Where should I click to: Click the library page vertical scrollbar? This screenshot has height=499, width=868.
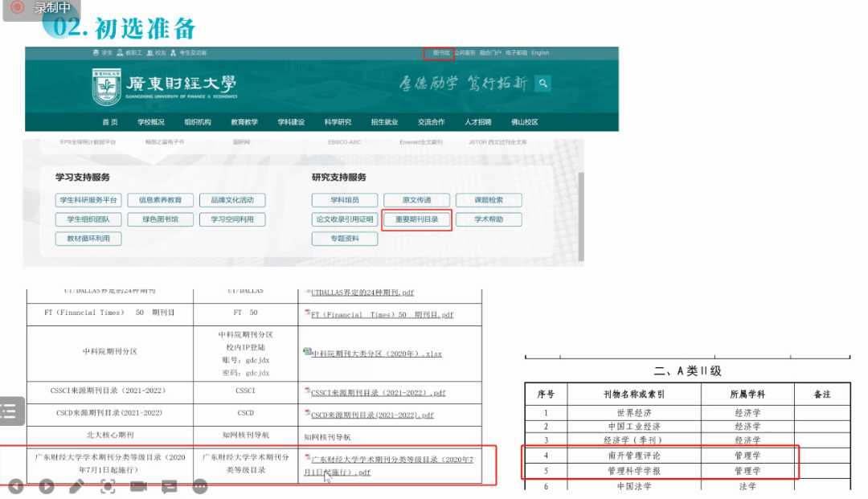(581, 216)
